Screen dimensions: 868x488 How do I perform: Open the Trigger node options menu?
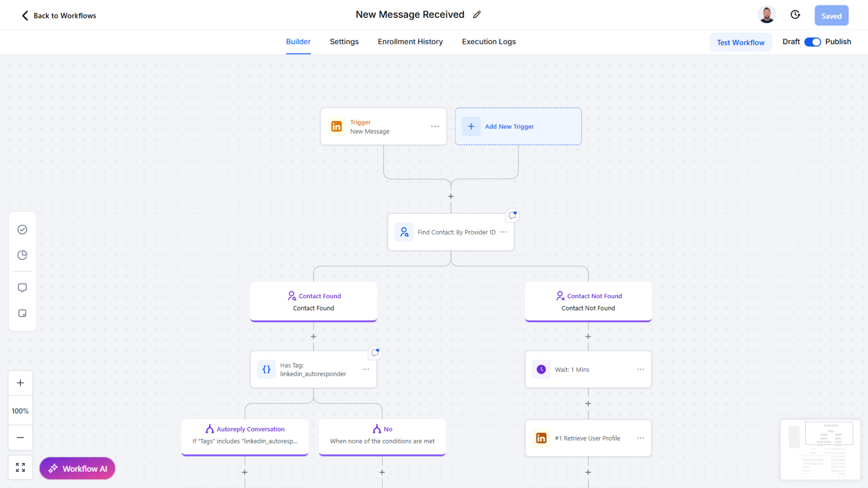(x=435, y=126)
